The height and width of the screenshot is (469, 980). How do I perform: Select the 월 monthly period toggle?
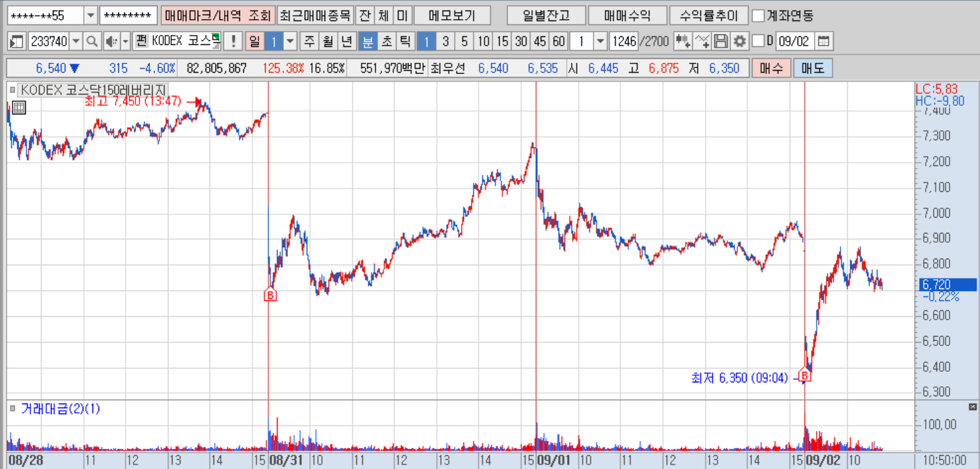point(328,42)
